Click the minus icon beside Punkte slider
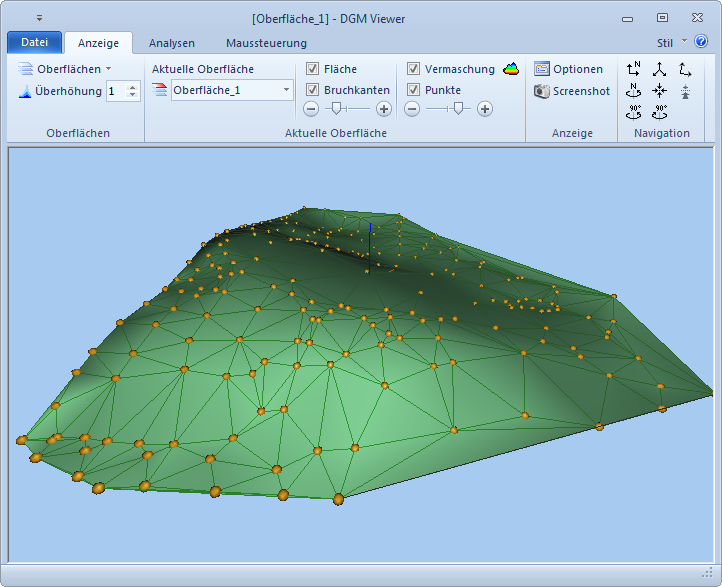 click(412, 108)
